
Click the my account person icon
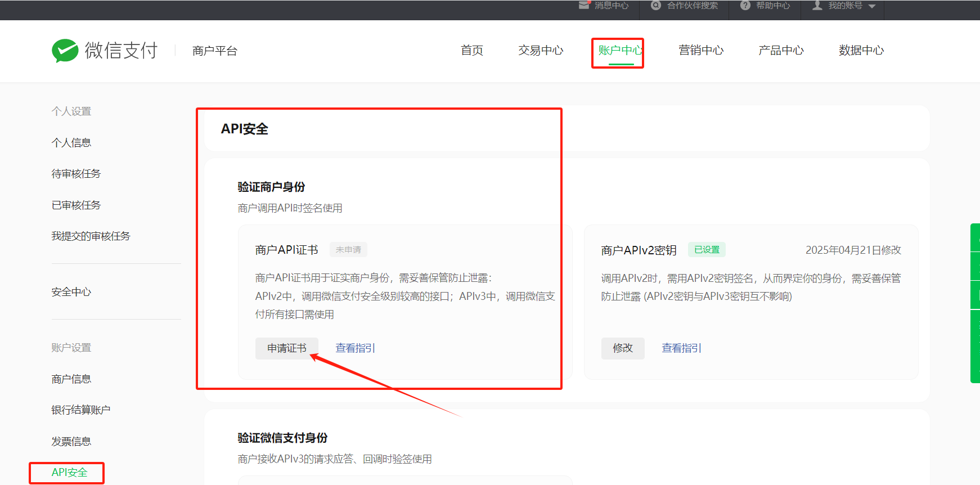817,6
